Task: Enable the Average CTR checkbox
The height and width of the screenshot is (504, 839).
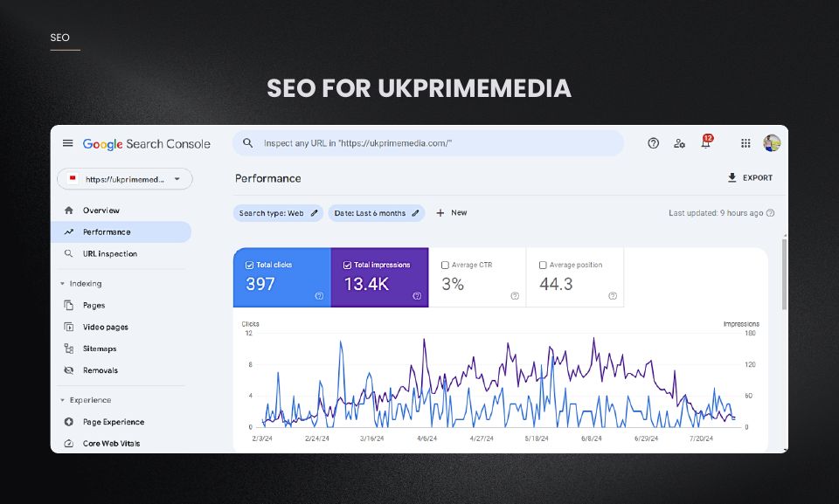Action: tap(445, 265)
